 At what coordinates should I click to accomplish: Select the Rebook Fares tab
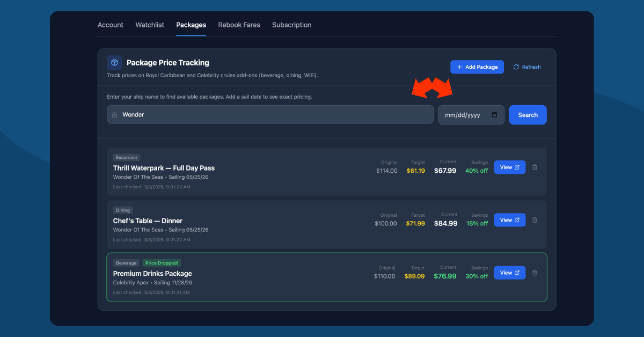tap(239, 25)
